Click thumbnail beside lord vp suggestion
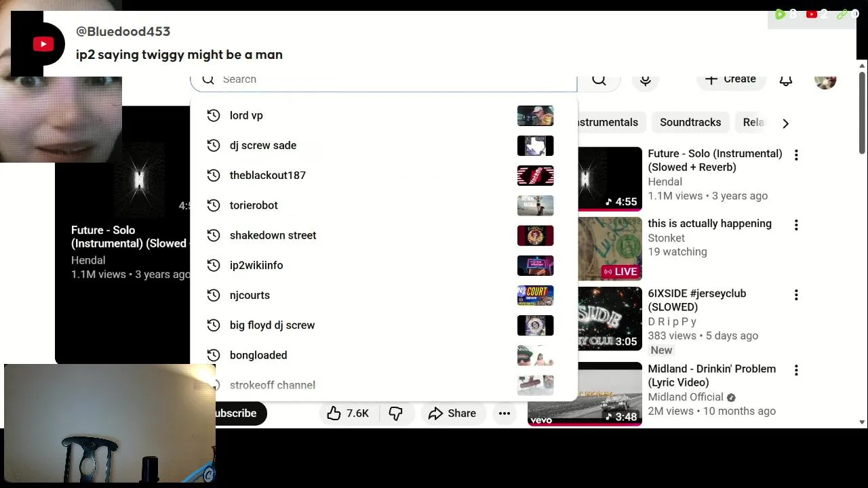 coord(536,116)
